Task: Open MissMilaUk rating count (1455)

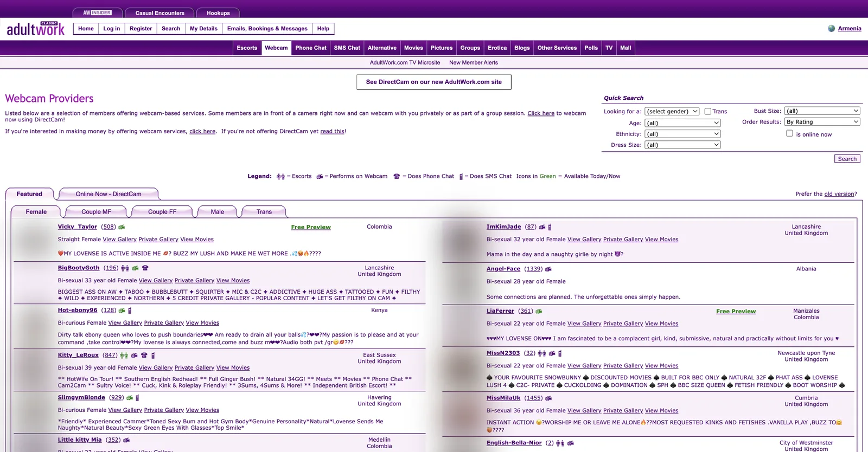Action: 533,398
